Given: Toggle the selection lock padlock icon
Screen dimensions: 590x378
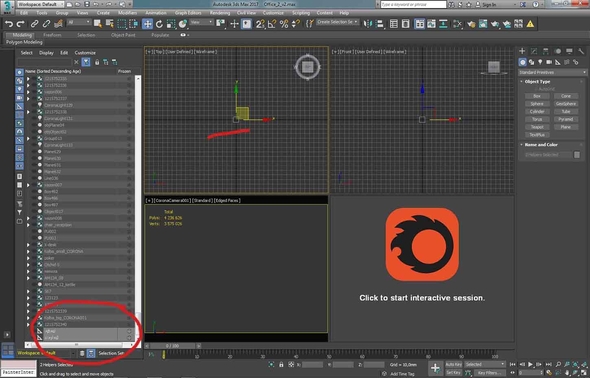Looking at the screenshot, I should (281, 364).
